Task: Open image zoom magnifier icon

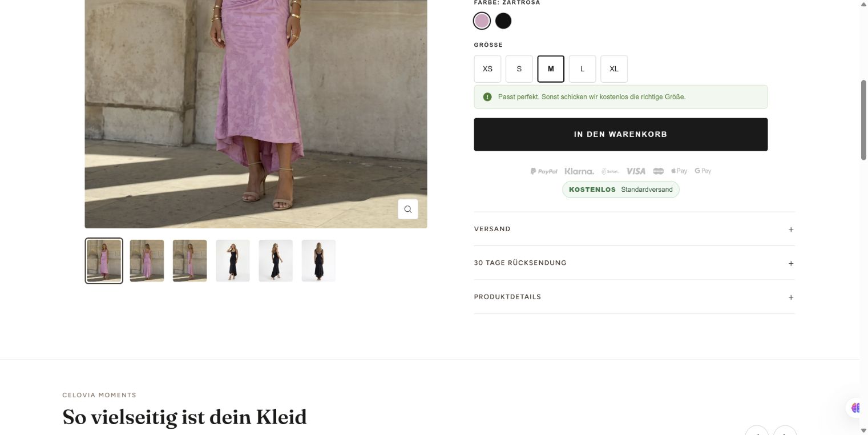Action: 407,209
